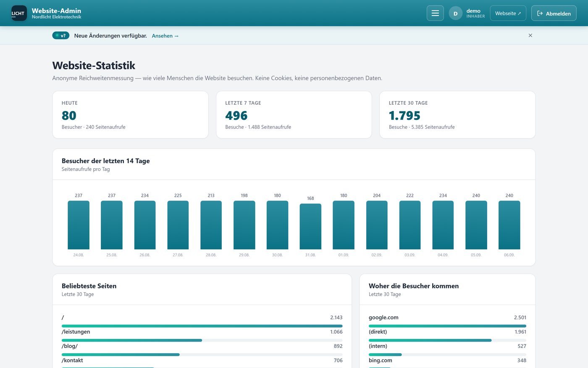The height and width of the screenshot is (368, 588).
Task: Click the (intern) referrer row
Action: click(447, 349)
